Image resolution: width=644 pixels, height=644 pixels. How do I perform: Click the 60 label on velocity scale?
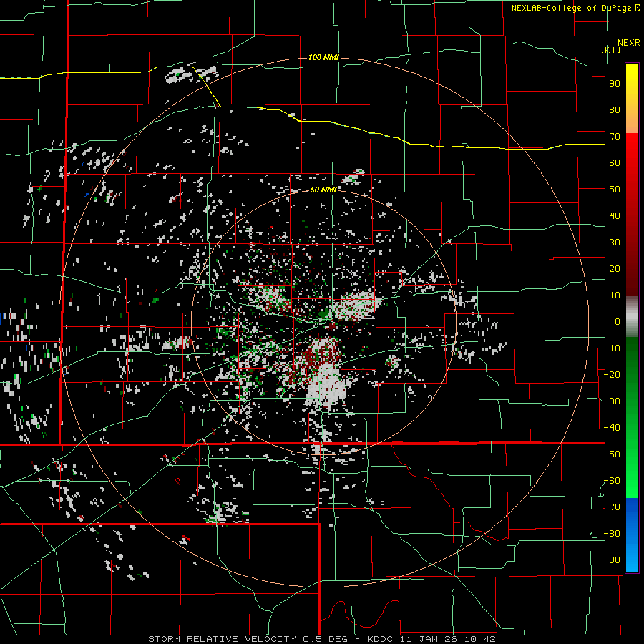click(615, 163)
